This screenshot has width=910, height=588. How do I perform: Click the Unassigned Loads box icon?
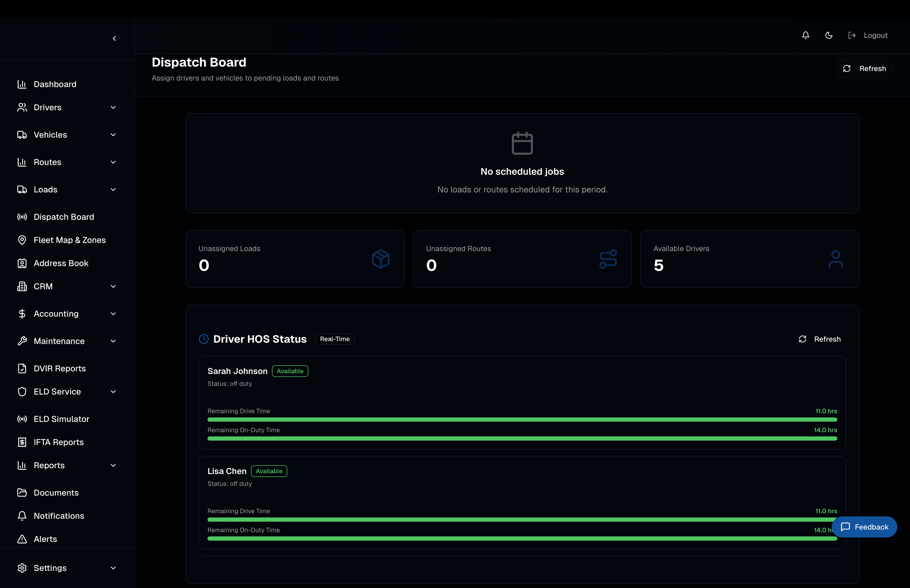pyautogui.click(x=380, y=259)
